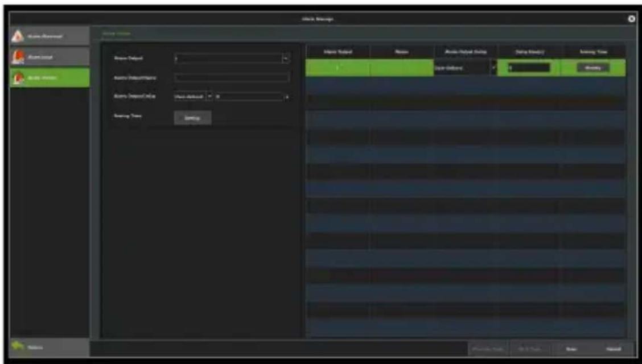Viewport: 642px width, 364px height.
Task: Click the stepper arrow beside the delay value
Action: [x=287, y=97]
